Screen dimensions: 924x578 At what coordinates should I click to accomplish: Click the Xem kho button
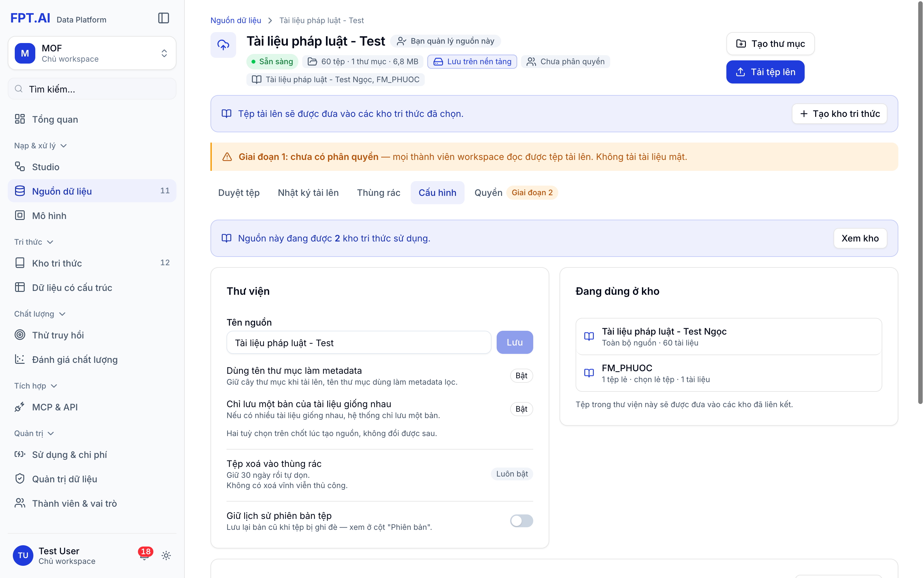tap(860, 238)
